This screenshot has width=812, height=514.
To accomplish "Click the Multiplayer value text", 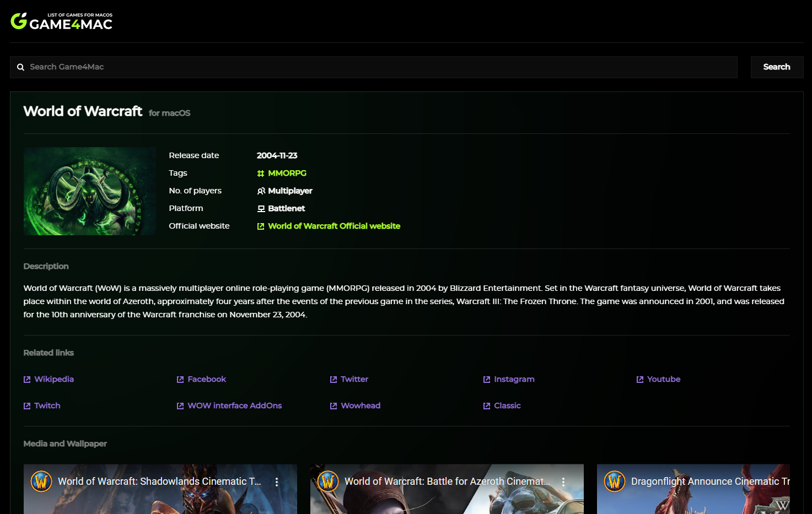I will click(x=290, y=191).
